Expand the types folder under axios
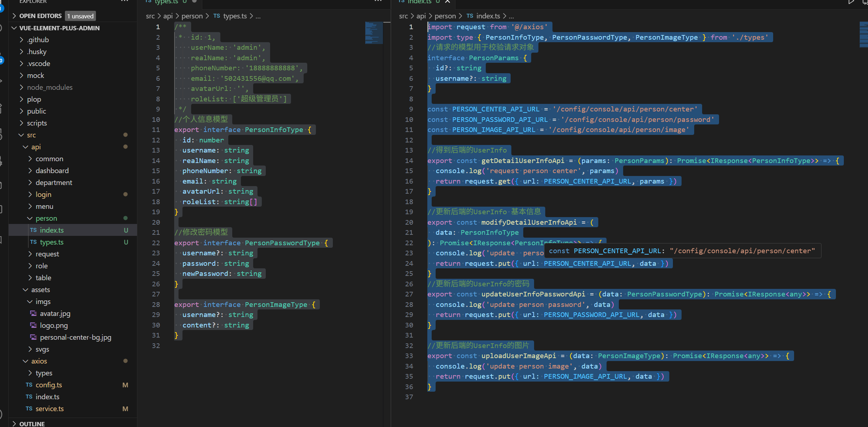The width and height of the screenshot is (868, 427). [x=30, y=373]
